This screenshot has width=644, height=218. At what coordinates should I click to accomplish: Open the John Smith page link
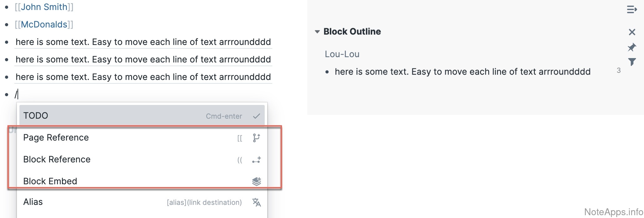[x=44, y=7]
